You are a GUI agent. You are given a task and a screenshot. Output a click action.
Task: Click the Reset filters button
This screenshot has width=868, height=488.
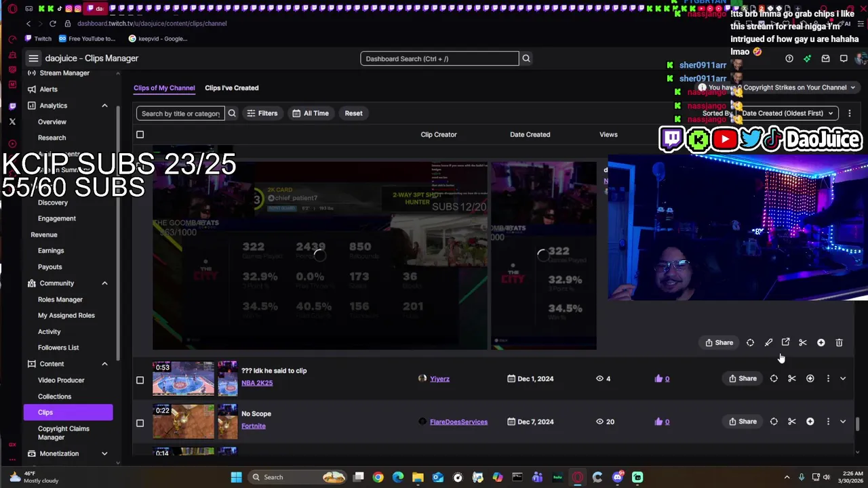pyautogui.click(x=353, y=113)
